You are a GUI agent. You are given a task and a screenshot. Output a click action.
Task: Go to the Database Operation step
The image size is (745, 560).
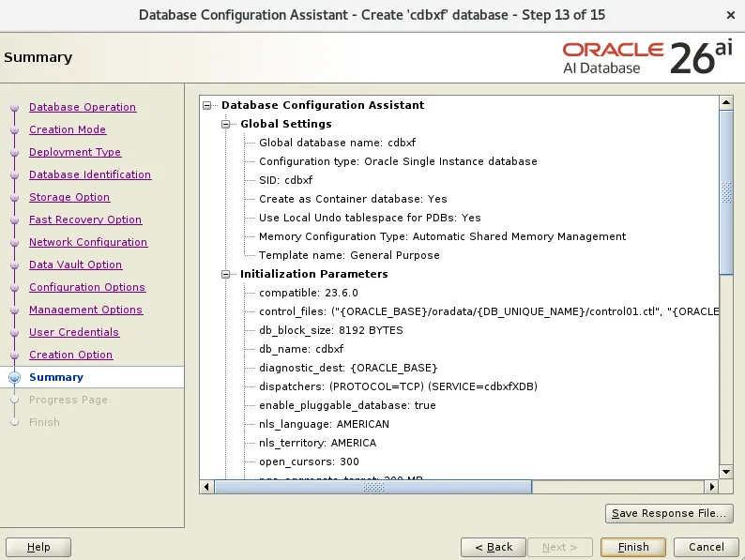83,107
